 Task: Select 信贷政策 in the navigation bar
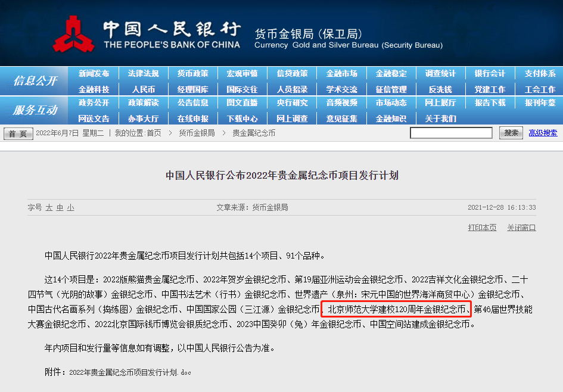(293, 74)
